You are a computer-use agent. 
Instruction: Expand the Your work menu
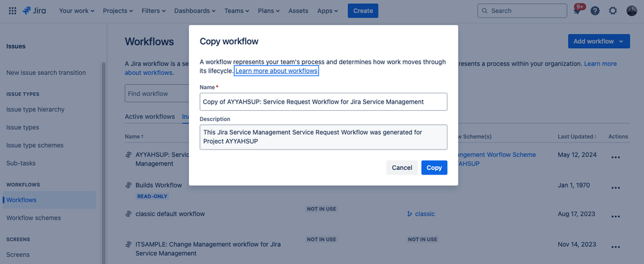point(77,11)
